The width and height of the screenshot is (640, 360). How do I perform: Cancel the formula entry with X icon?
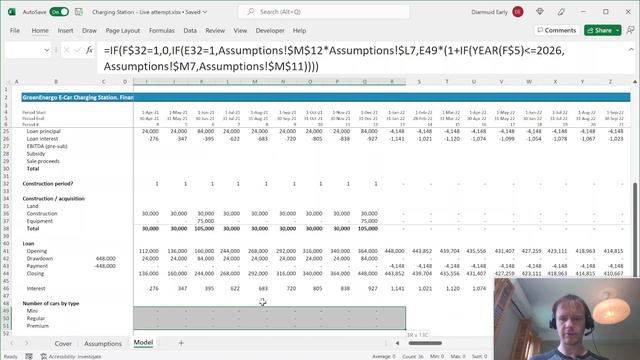pyautogui.click(x=66, y=50)
